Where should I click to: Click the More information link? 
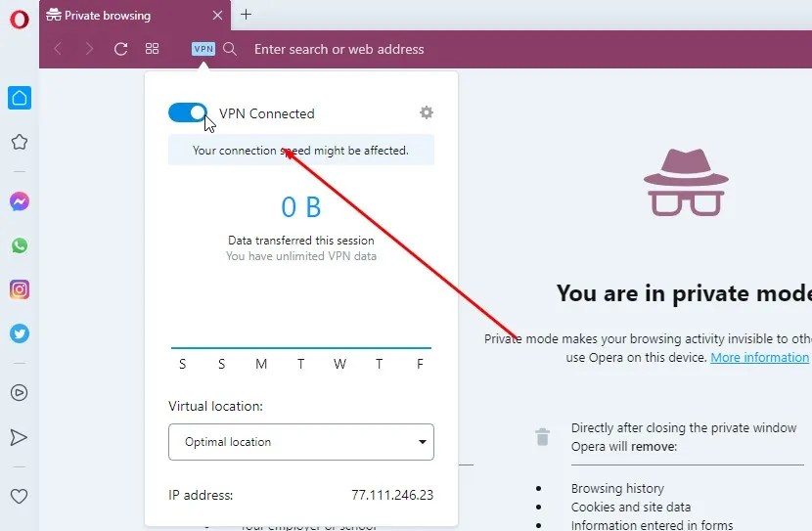point(759,358)
